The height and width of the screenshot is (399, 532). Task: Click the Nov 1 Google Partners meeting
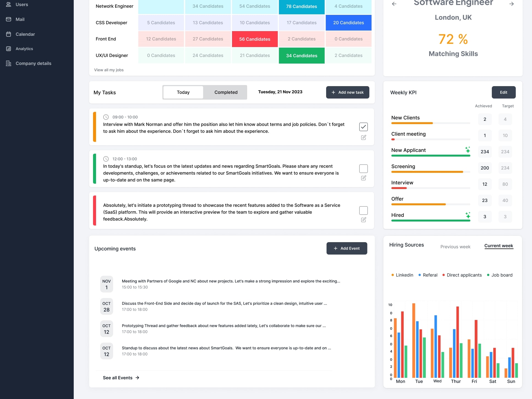coord(231,284)
